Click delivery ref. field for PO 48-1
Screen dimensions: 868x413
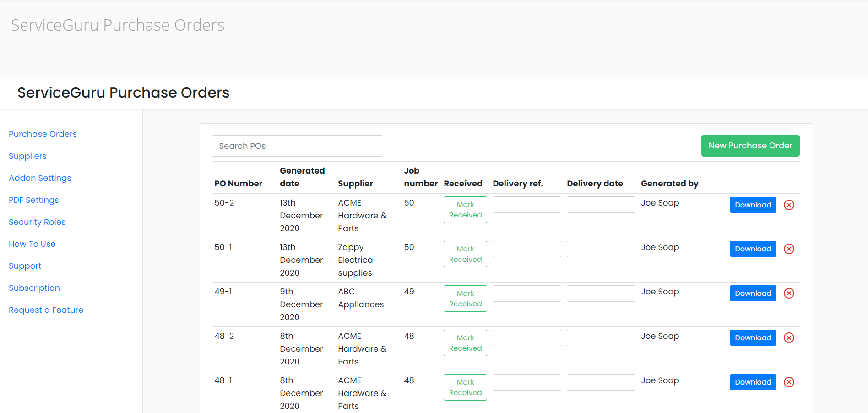(527, 382)
